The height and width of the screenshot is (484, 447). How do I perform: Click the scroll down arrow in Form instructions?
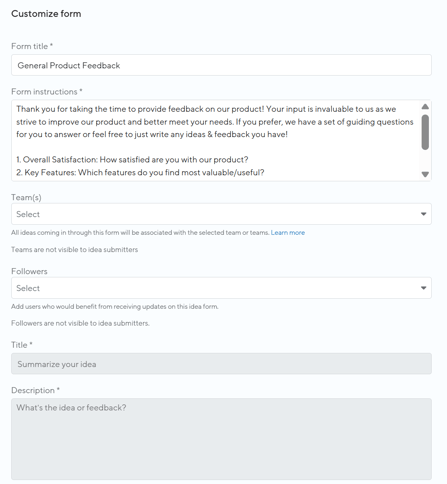tap(425, 174)
